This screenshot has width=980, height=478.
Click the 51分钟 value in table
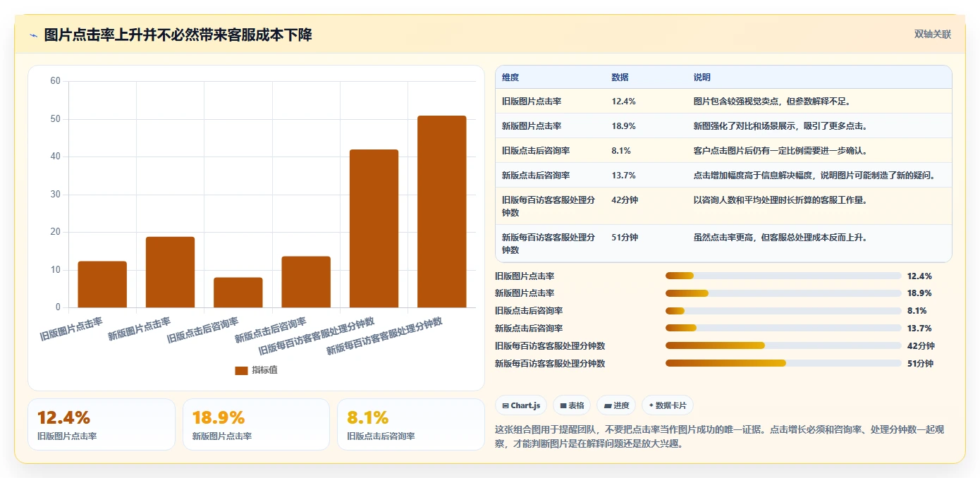tap(625, 238)
